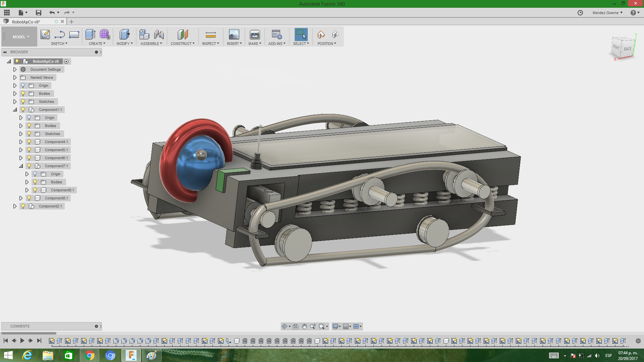Open the INSPECT menu
Viewport: 644px width, 362px height.
click(210, 44)
